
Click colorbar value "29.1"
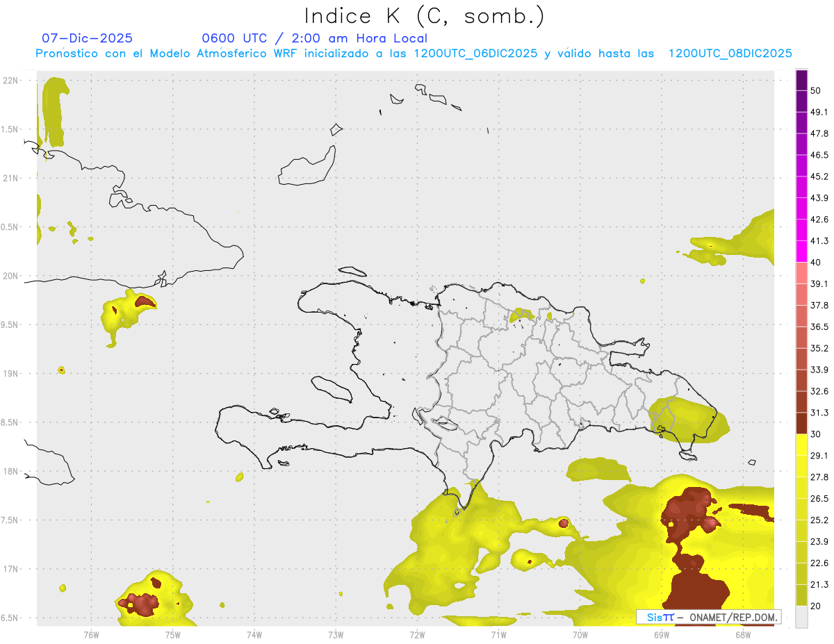[x=820, y=456]
